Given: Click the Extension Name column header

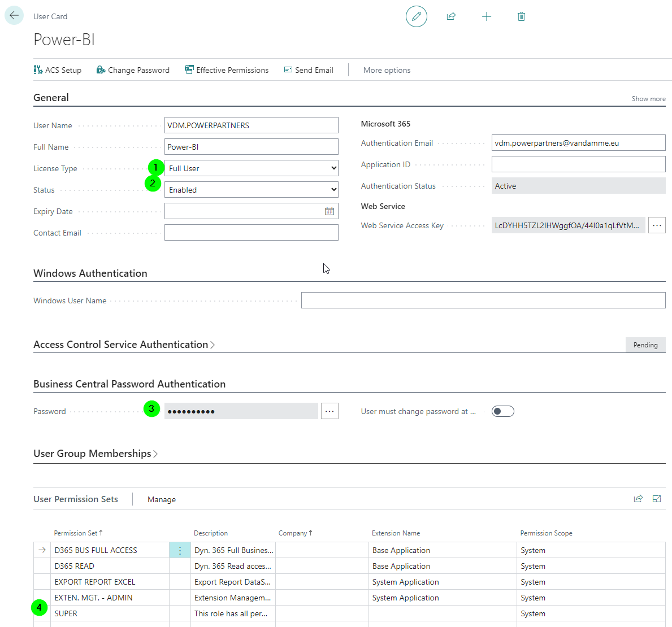Looking at the screenshot, I should point(396,533).
